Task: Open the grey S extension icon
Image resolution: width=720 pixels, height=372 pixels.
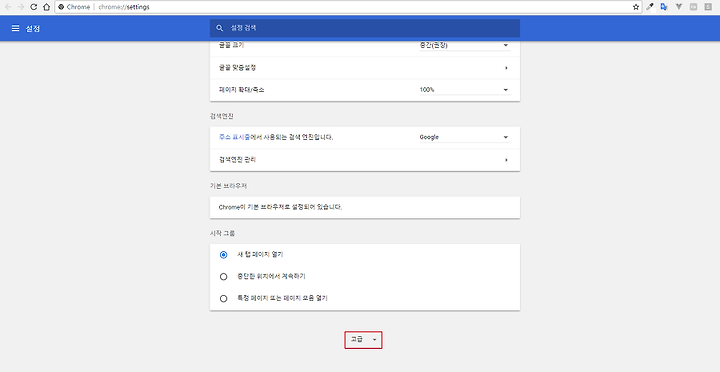Action: click(708, 7)
